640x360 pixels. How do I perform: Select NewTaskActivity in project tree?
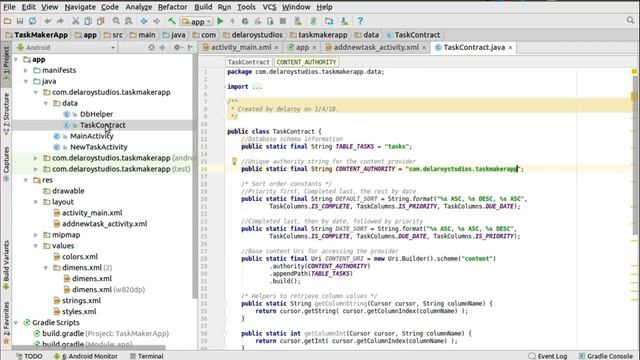(98, 147)
